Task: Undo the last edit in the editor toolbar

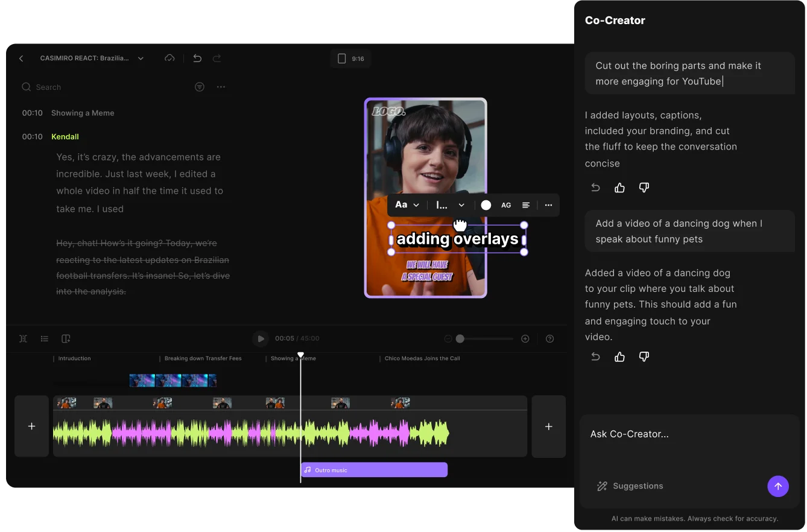Action: pyautogui.click(x=197, y=58)
